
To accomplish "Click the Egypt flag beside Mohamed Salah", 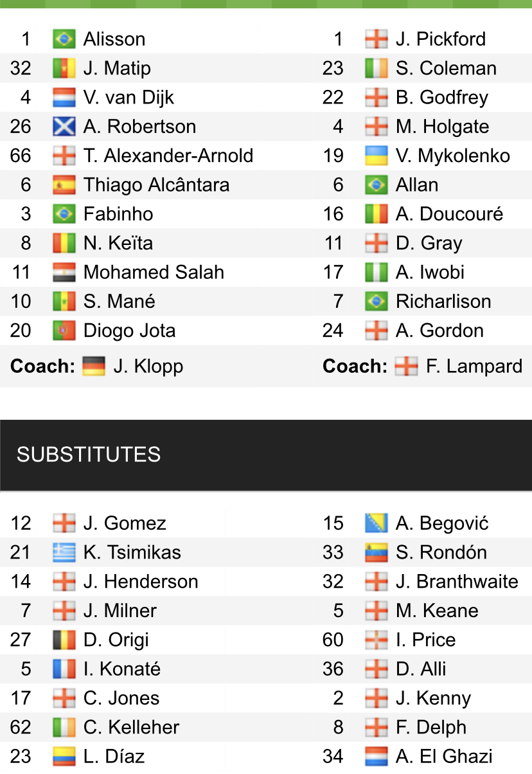I will tap(64, 273).
